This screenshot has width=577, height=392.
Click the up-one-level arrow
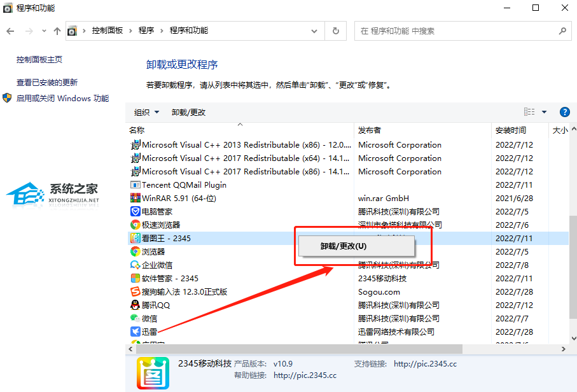coord(57,31)
